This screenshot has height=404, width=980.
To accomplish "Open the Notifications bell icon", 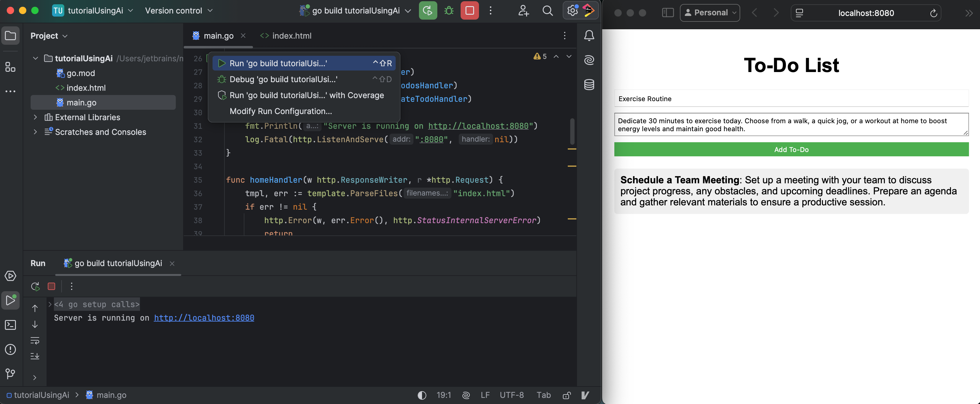I will click(589, 36).
